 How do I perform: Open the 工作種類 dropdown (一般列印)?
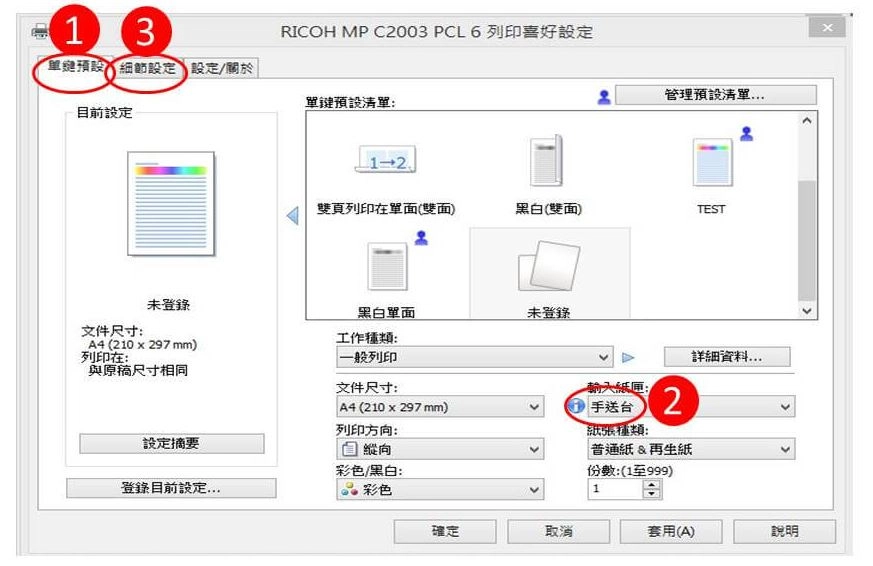tap(474, 357)
